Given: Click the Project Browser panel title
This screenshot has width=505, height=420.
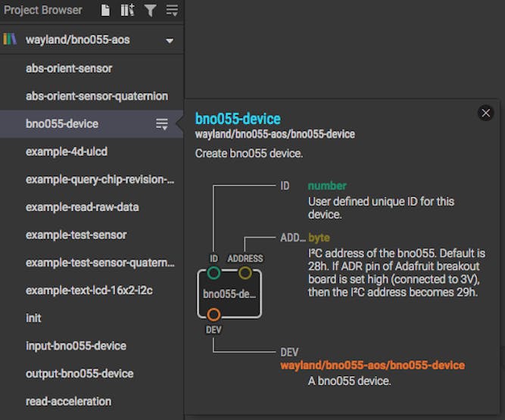Looking at the screenshot, I should pyautogui.click(x=43, y=11).
